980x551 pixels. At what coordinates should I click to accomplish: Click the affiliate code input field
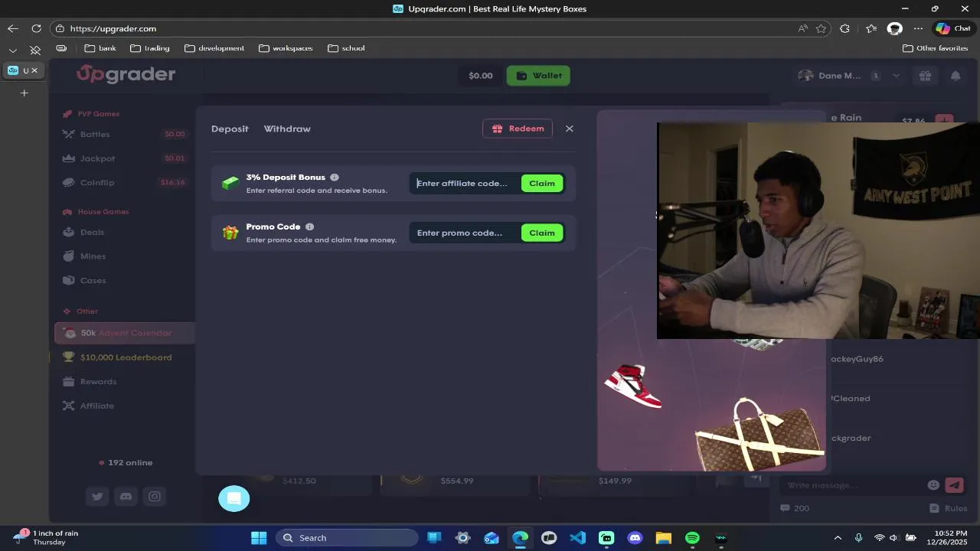(465, 183)
